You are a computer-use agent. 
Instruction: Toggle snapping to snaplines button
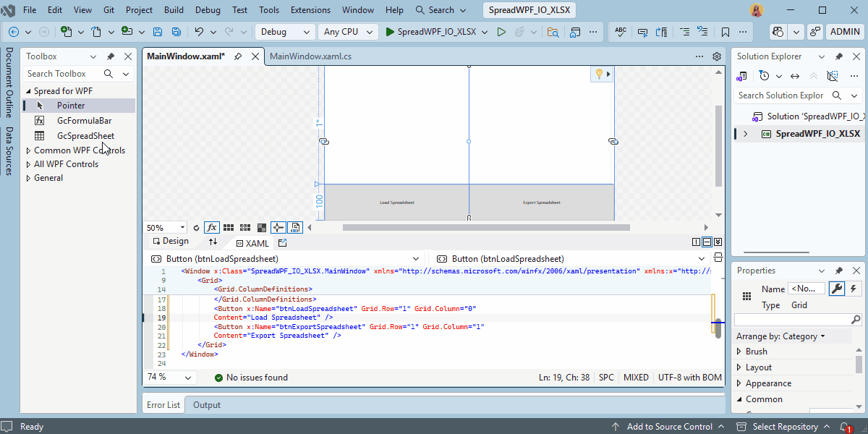click(x=278, y=227)
